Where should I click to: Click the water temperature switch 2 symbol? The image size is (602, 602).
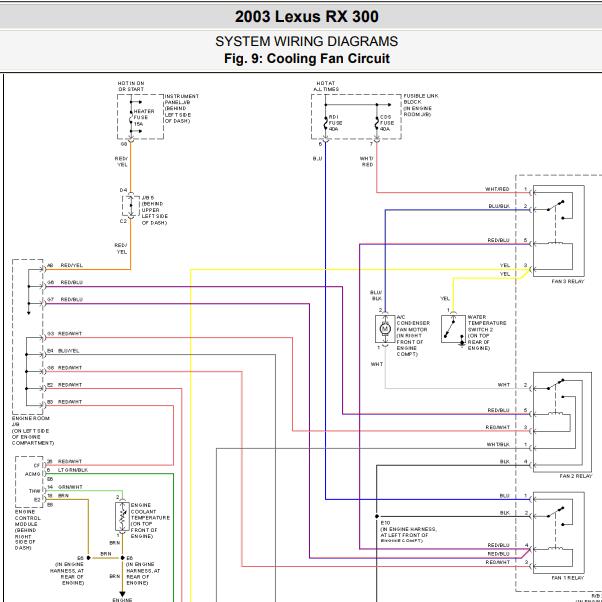[453, 329]
